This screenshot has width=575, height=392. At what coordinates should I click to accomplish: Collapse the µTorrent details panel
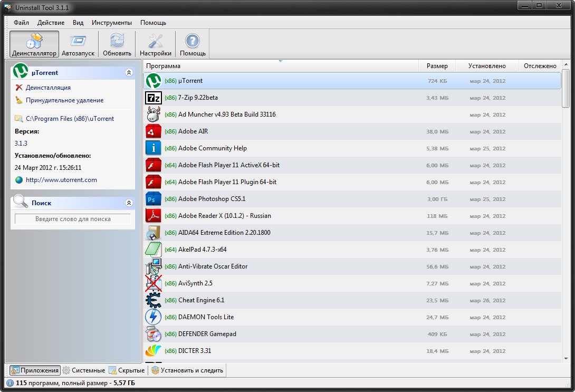pos(129,73)
